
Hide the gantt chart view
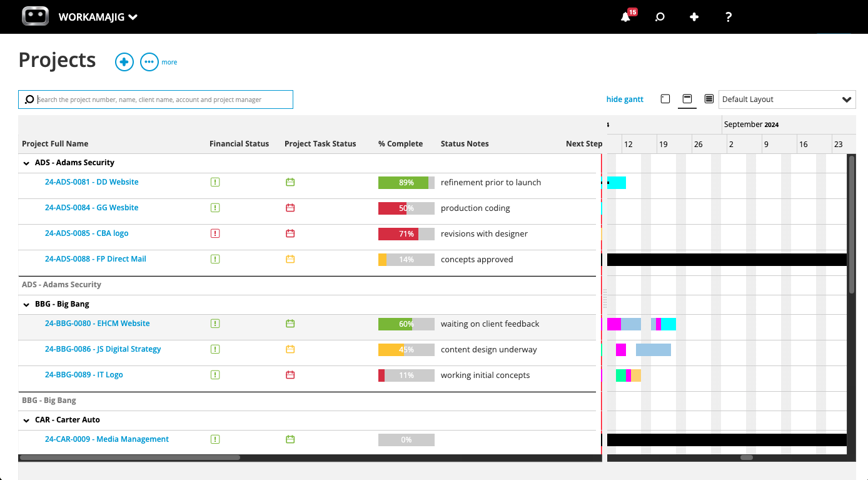point(624,99)
